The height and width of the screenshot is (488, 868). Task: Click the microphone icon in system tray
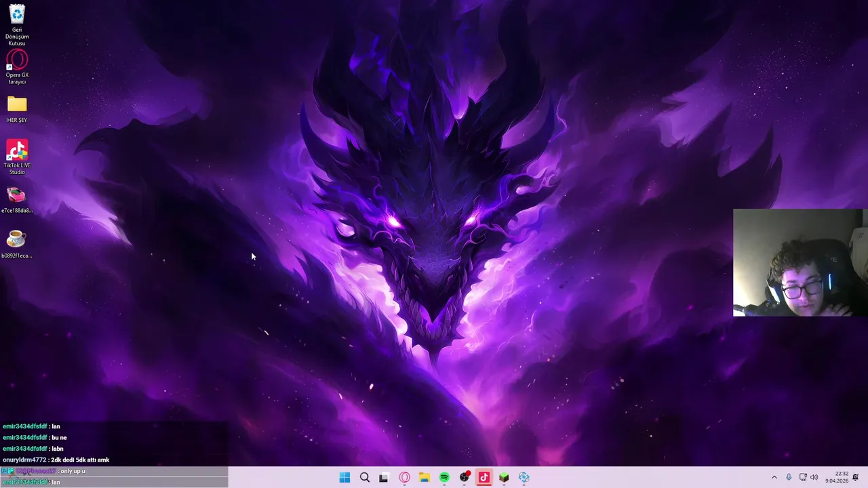coord(789,477)
